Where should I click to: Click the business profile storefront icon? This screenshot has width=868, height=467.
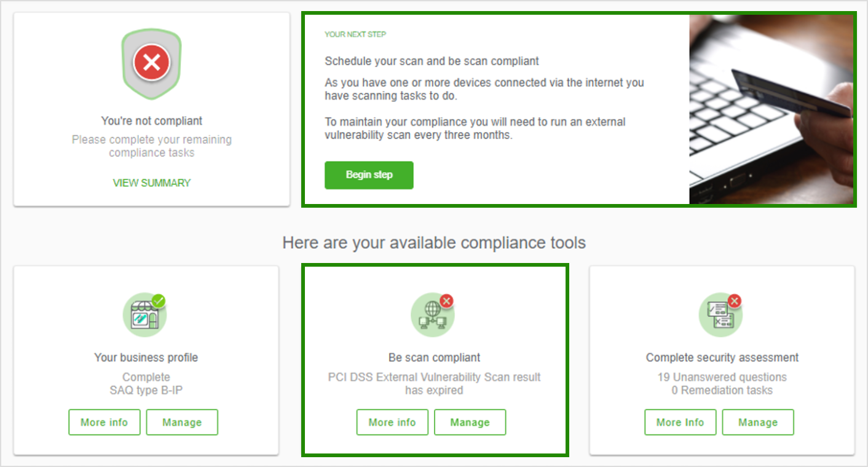145,314
